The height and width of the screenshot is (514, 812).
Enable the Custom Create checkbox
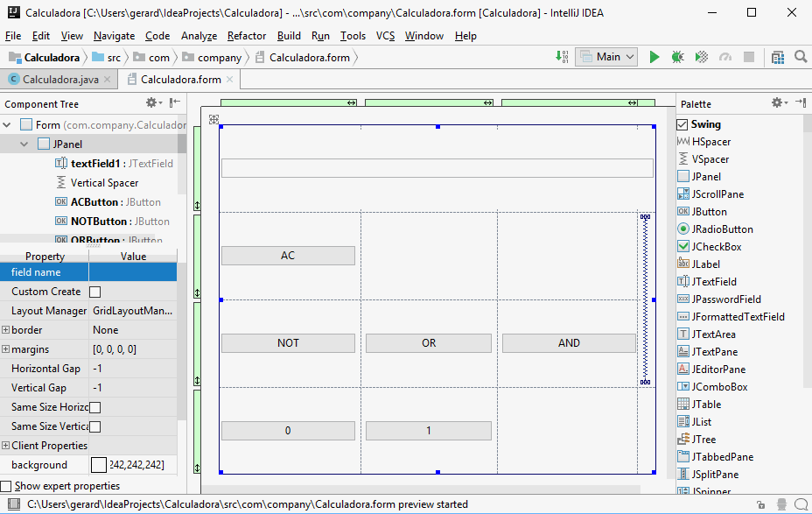pyautogui.click(x=95, y=292)
